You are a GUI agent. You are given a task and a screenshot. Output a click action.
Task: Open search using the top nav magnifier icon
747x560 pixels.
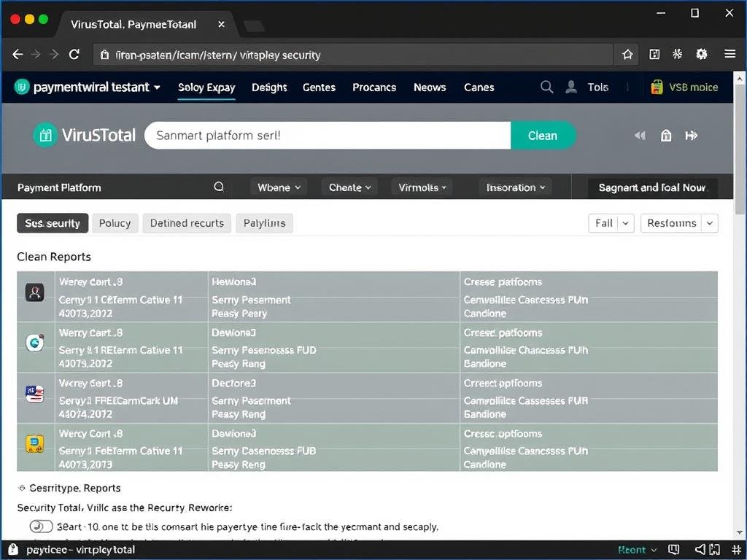(547, 87)
